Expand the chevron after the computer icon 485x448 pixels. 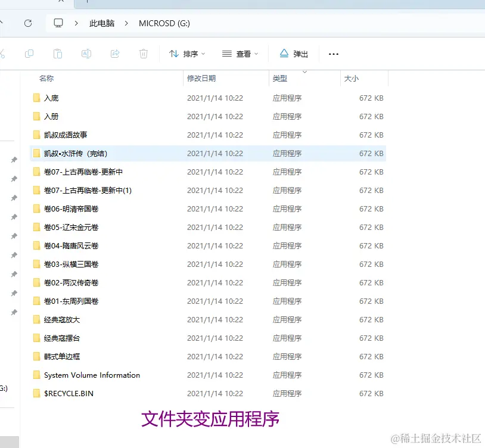[76, 23]
